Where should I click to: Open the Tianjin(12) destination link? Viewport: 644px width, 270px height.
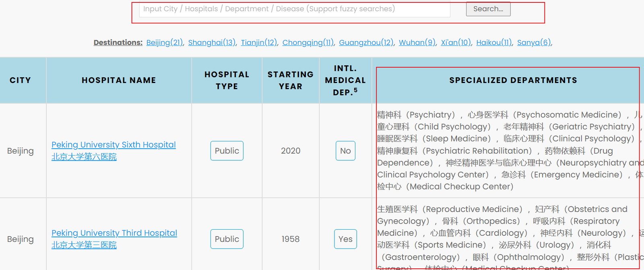point(259,42)
